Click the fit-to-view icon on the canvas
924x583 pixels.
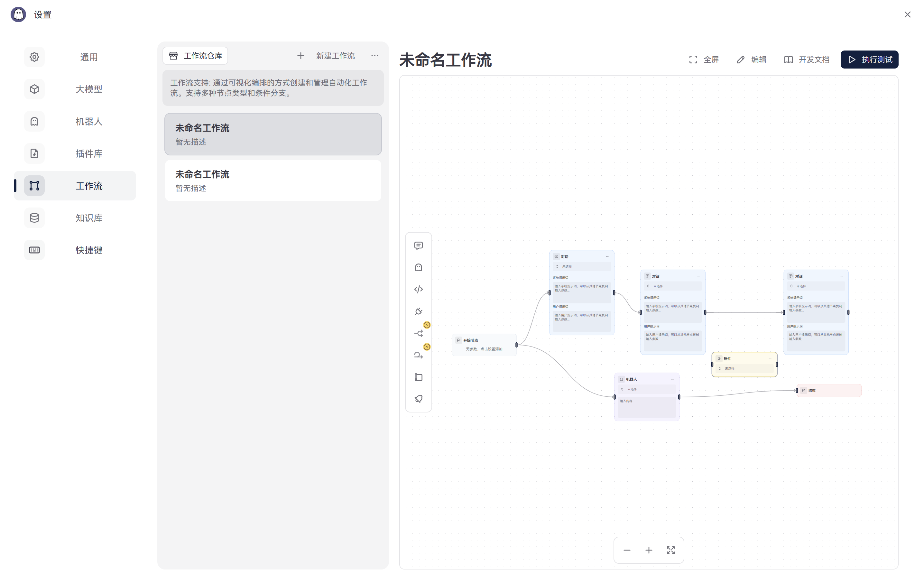coord(670,550)
